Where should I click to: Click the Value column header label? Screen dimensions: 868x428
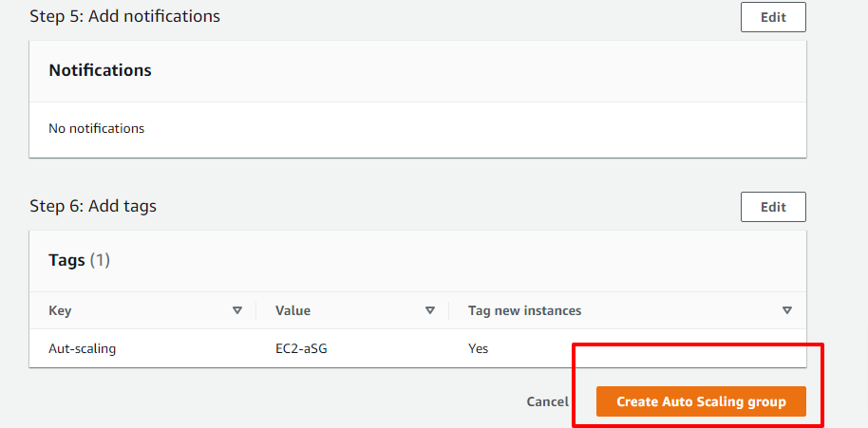coord(292,310)
